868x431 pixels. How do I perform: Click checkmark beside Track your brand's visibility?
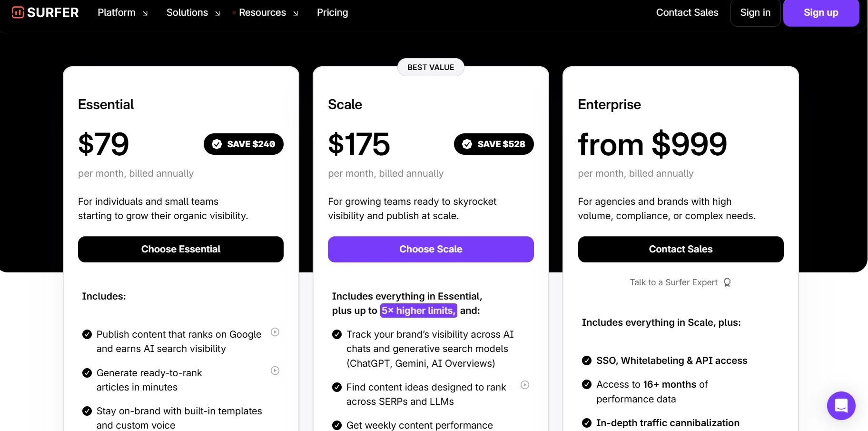[337, 334]
